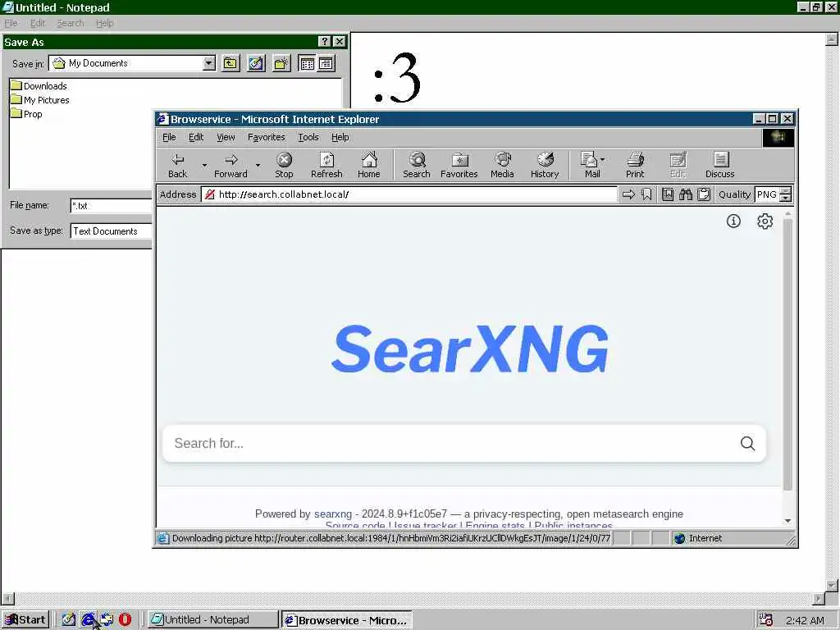The image size is (840, 630).
Task: Open the Search pane in Explorer toolbar
Action: [x=416, y=165]
